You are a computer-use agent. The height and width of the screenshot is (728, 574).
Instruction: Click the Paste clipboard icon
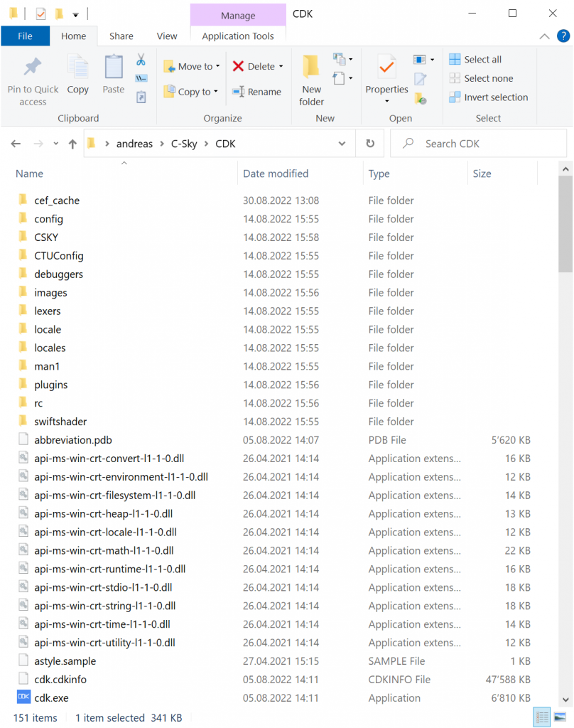[113, 68]
